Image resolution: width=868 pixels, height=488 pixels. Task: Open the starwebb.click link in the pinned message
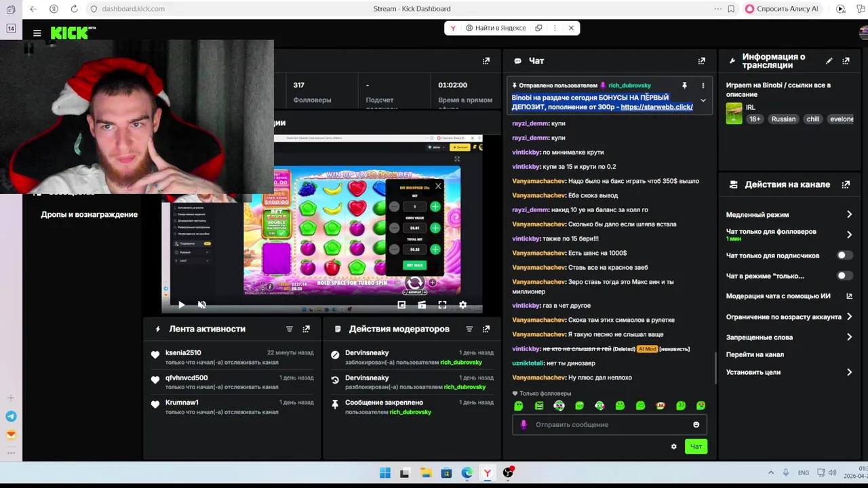coord(656,107)
